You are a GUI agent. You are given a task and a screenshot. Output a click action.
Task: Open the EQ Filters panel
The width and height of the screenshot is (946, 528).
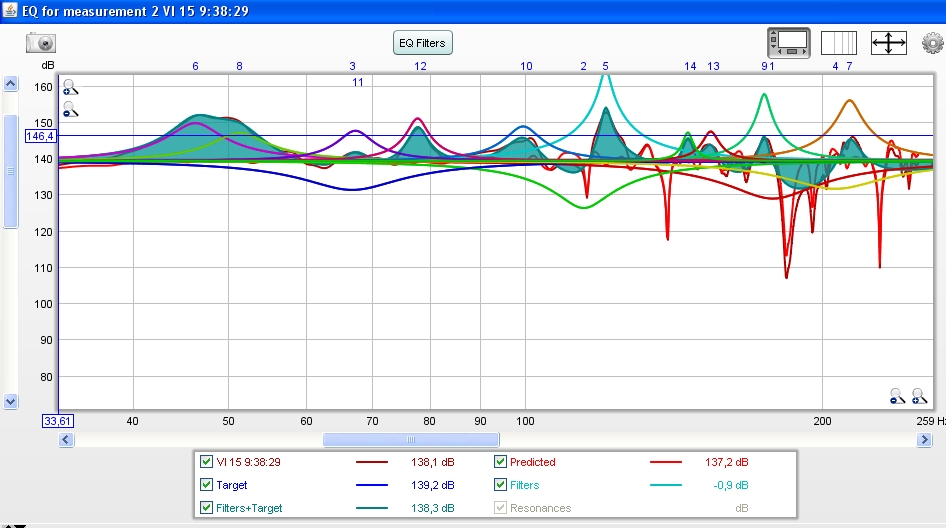pyautogui.click(x=422, y=43)
